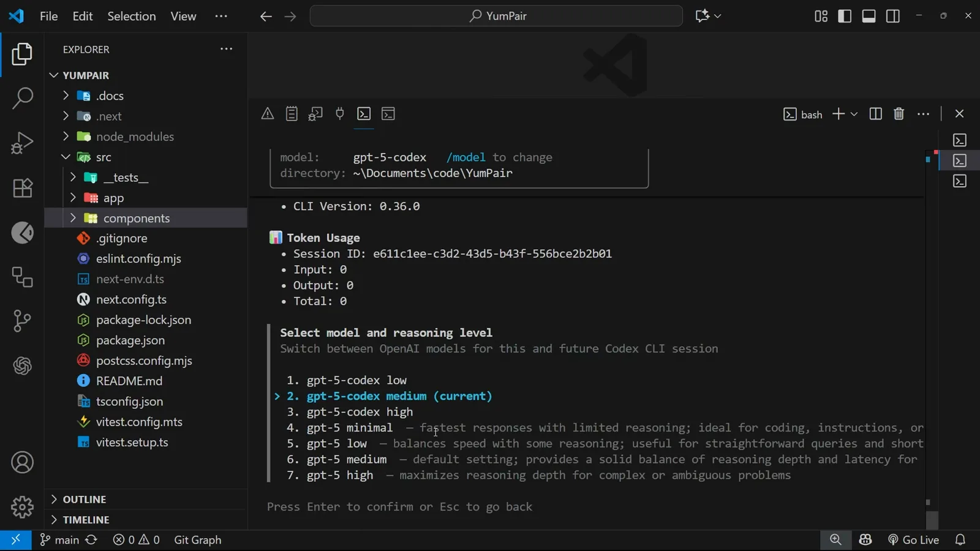Open Git Graph from status bar
Image resolution: width=980 pixels, height=551 pixels.
tap(198, 540)
